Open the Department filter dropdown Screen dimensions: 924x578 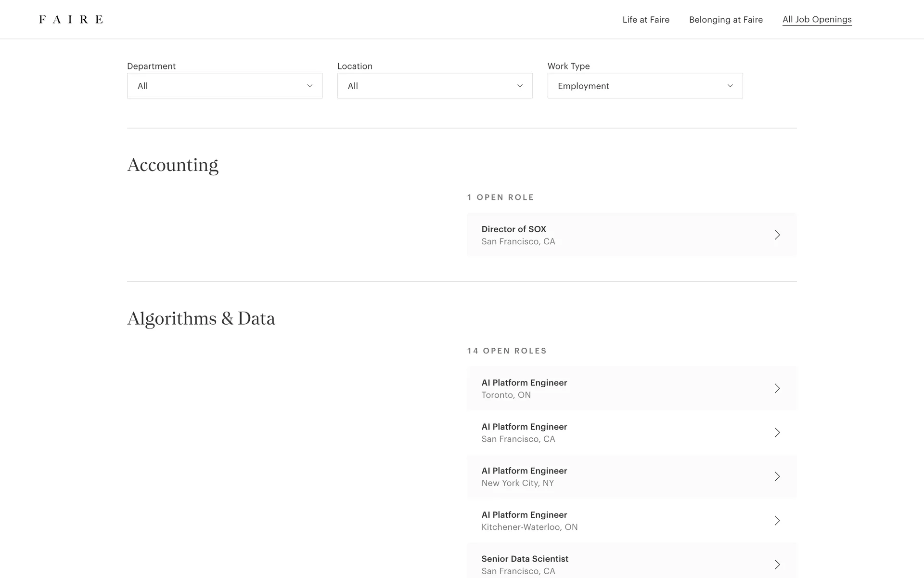point(224,86)
